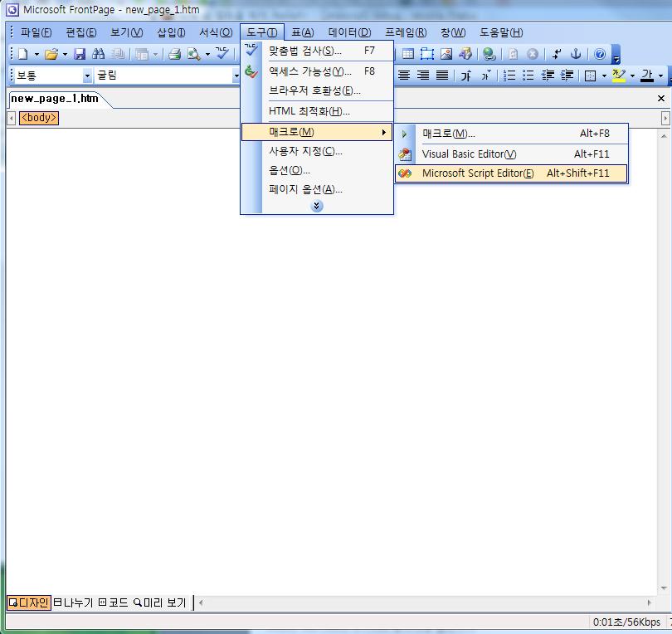Open the 굴림 font dropdown
Image resolution: width=672 pixels, height=634 pixels.
(236, 76)
